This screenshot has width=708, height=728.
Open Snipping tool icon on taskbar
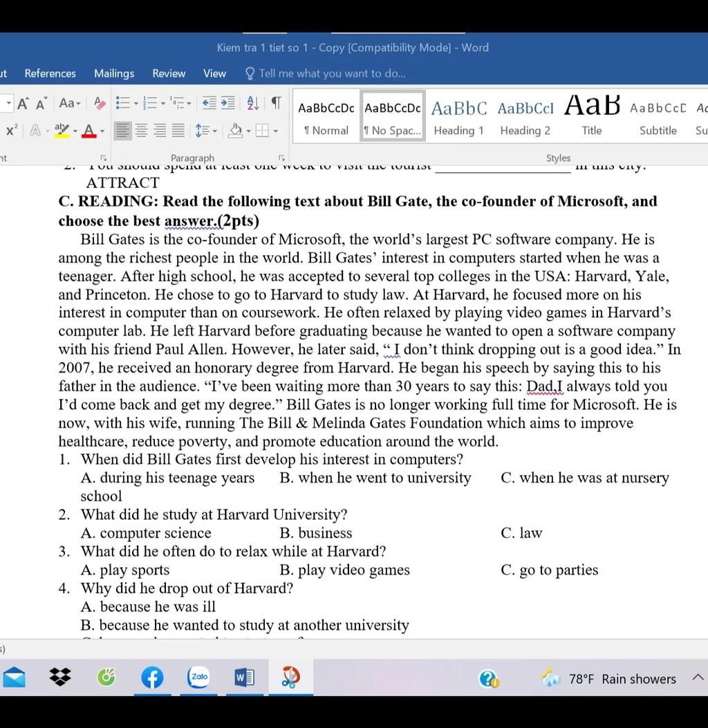pyautogui.click(x=290, y=678)
